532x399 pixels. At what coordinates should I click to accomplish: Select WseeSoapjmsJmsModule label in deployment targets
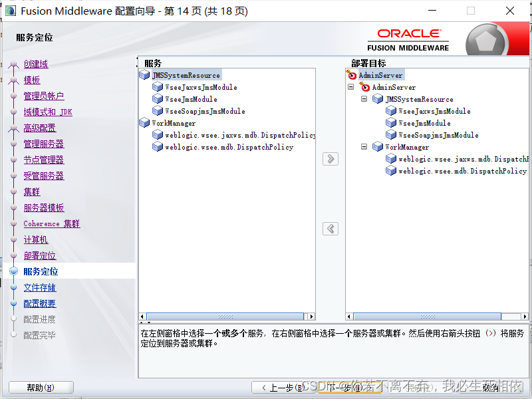pos(438,135)
